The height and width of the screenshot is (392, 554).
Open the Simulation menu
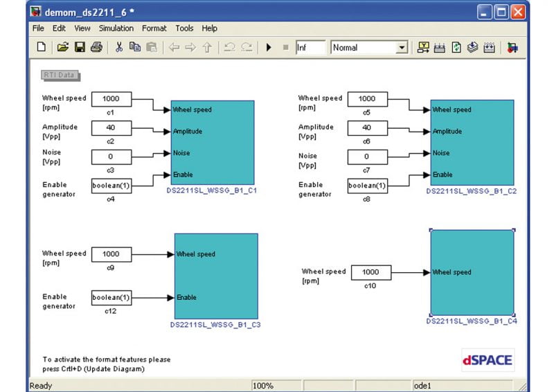116,28
